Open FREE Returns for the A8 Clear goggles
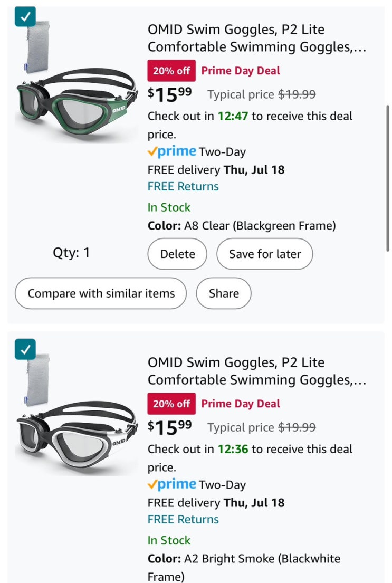Image resolution: width=392 pixels, height=583 pixels. (183, 186)
